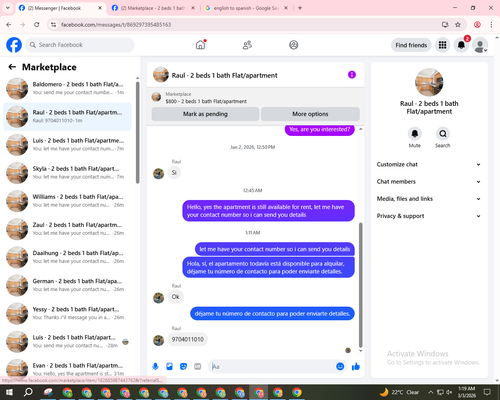Click the weather 22°C Clear widget
500x400 pixels.
pos(400,392)
